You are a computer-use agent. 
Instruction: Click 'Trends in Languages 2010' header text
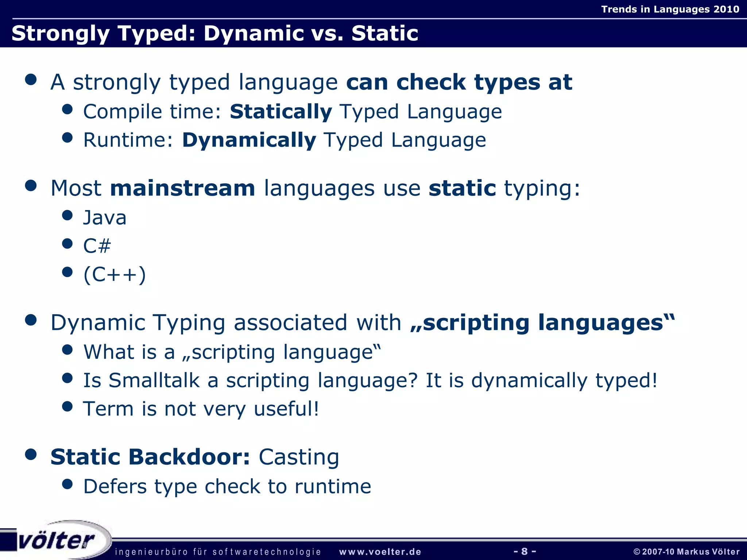tap(670, 9)
